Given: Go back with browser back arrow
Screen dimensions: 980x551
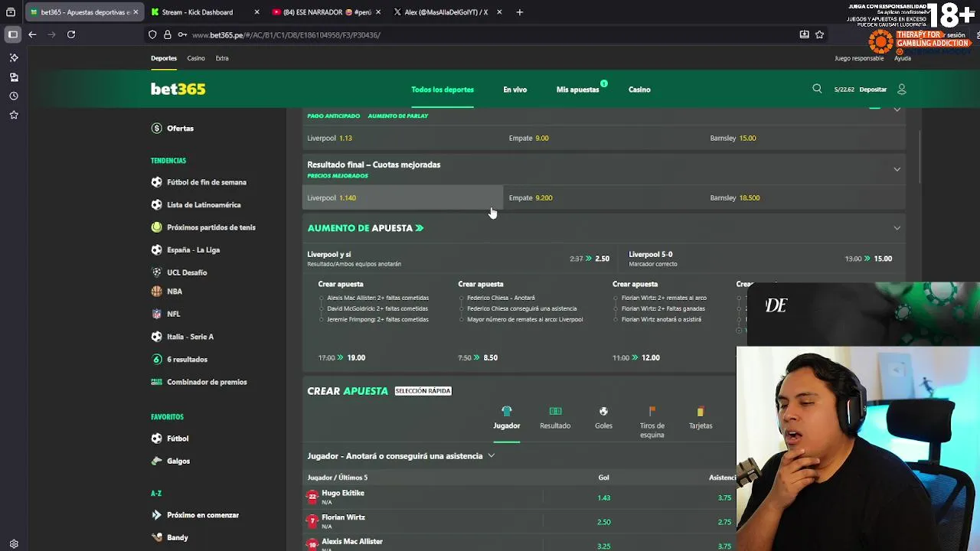Looking at the screenshot, I should click(32, 34).
